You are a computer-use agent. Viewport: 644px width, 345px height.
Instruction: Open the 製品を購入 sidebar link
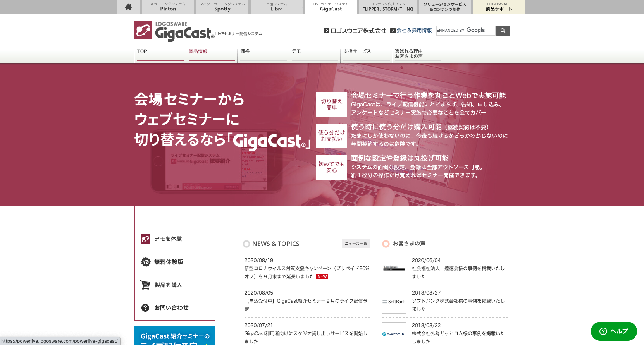point(175,285)
